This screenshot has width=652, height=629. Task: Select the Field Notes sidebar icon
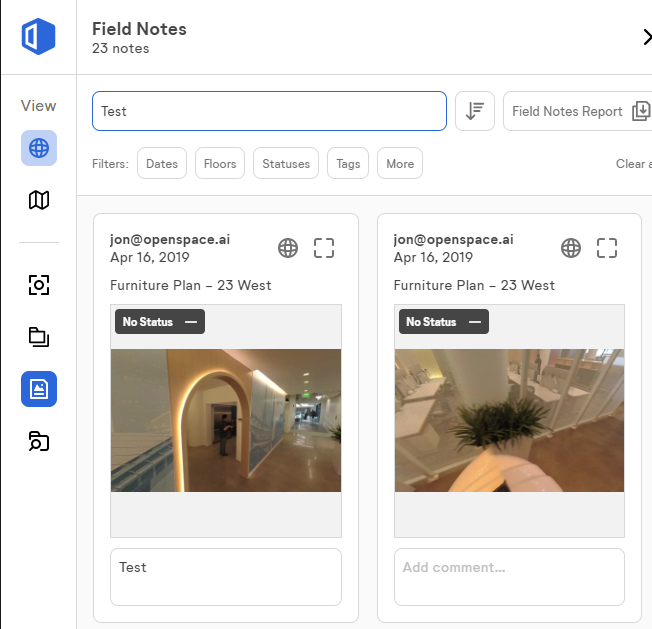(39, 389)
